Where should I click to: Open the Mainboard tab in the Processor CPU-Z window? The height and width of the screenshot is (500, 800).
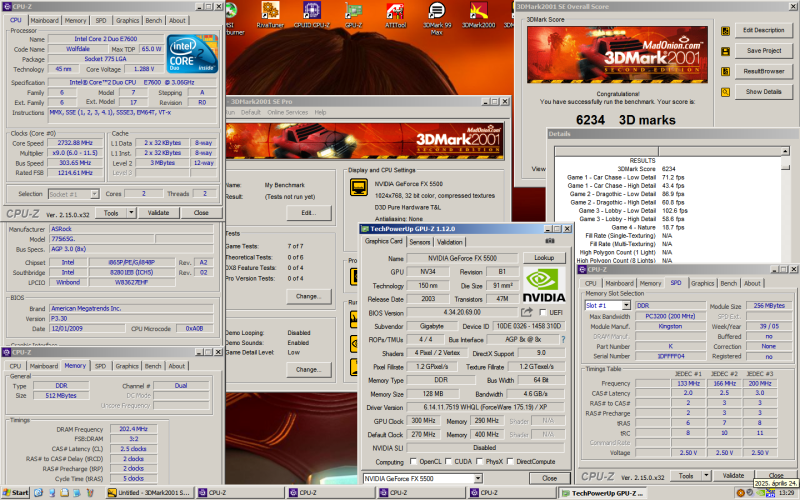pyautogui.click(x=44, y=20)
